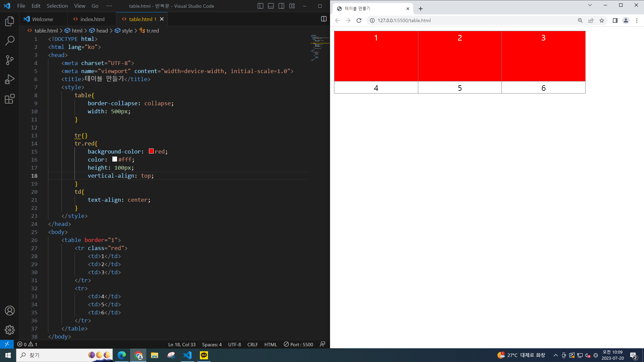Click the errors and warnings status indicator
The width and height of the screenshot is (644, 362).
click(x=27, y=345)
